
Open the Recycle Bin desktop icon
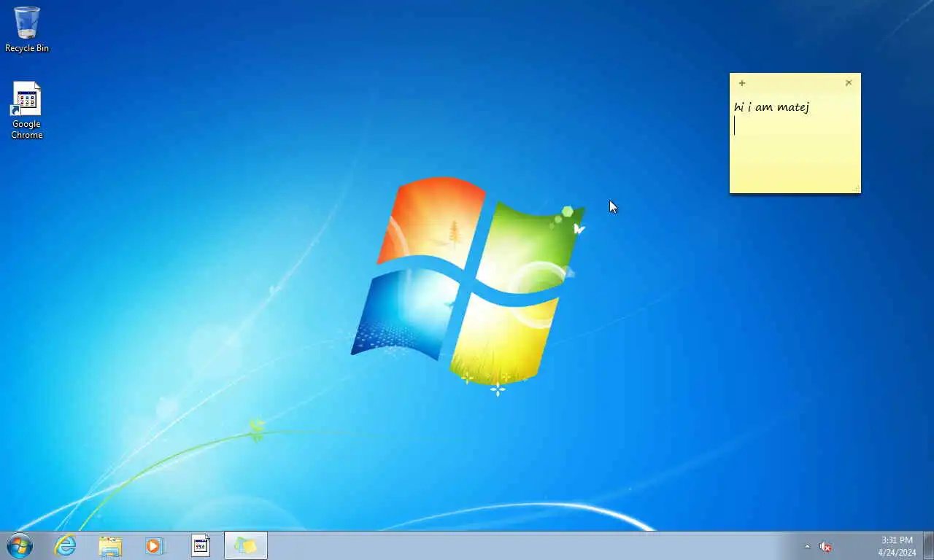pos(27,29)
